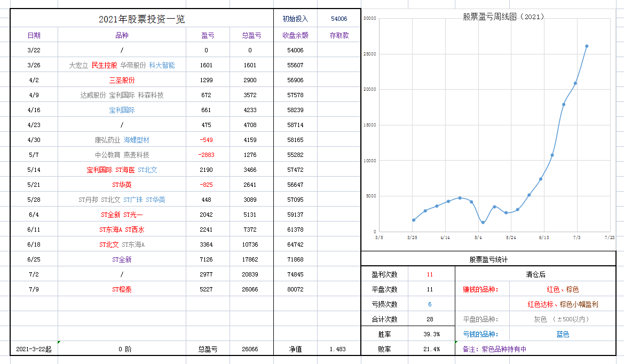Select the stock cell ST榕泰
Viewport: 624px width, 364px height.
click(122, 289)
